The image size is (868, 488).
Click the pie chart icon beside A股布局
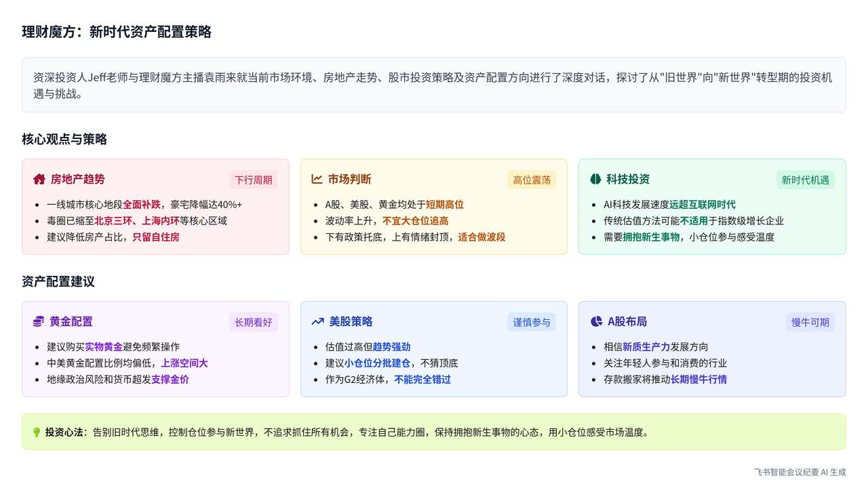(x=596, y=322)
